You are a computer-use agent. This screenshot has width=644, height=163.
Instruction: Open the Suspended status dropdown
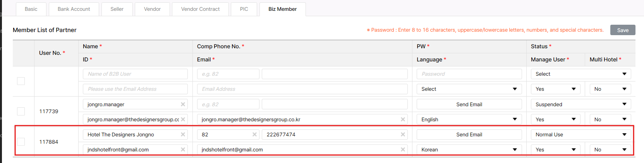point(580,104)
